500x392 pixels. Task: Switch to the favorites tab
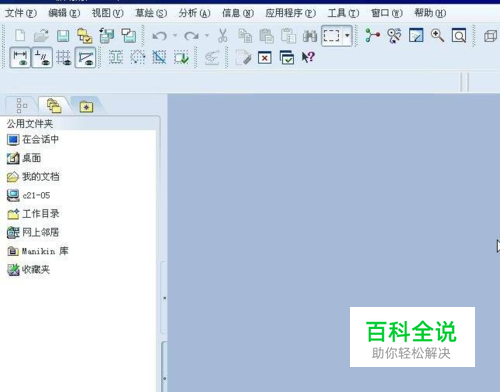coord(86,106)
